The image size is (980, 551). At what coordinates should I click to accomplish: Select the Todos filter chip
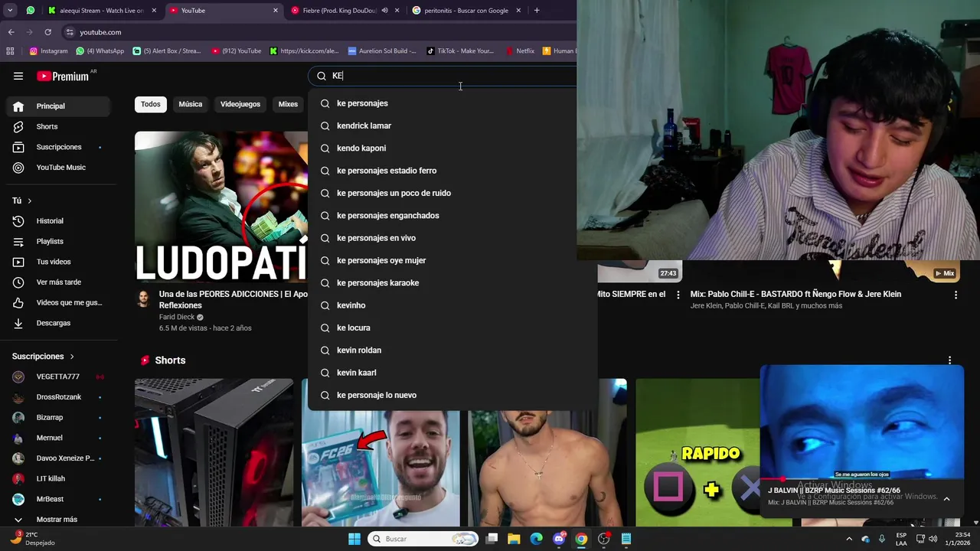(151, 104)
